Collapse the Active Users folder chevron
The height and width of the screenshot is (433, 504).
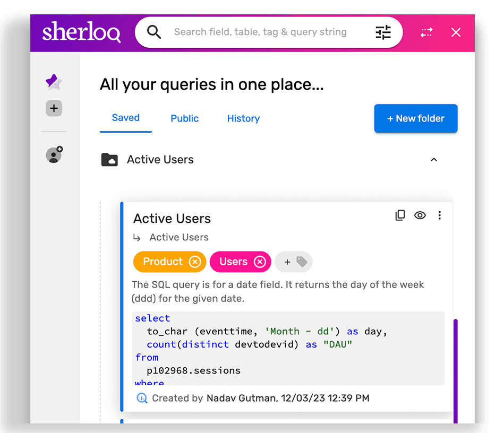pos(434,160)
